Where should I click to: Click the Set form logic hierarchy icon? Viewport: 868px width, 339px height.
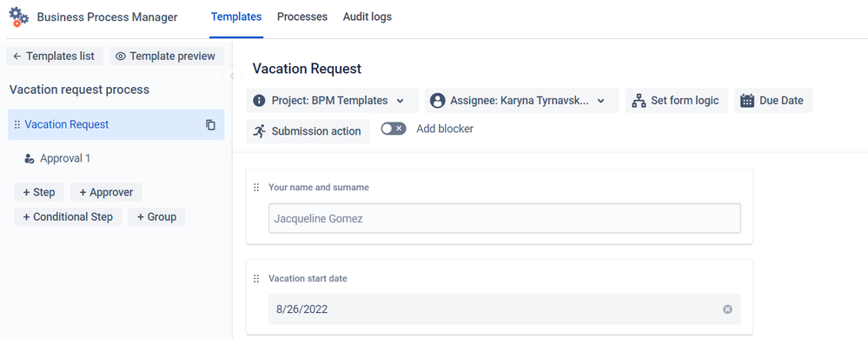click(639, 101)
